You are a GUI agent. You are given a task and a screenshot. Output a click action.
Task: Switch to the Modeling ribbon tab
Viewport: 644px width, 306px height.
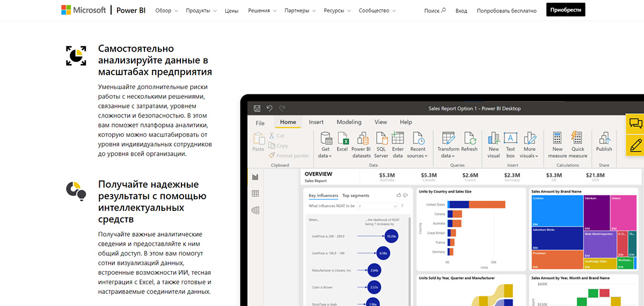[349, 122]
